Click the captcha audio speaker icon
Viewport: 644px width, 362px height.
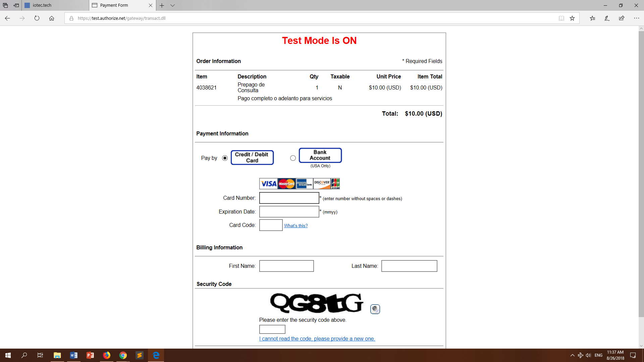tap(375, 309)
